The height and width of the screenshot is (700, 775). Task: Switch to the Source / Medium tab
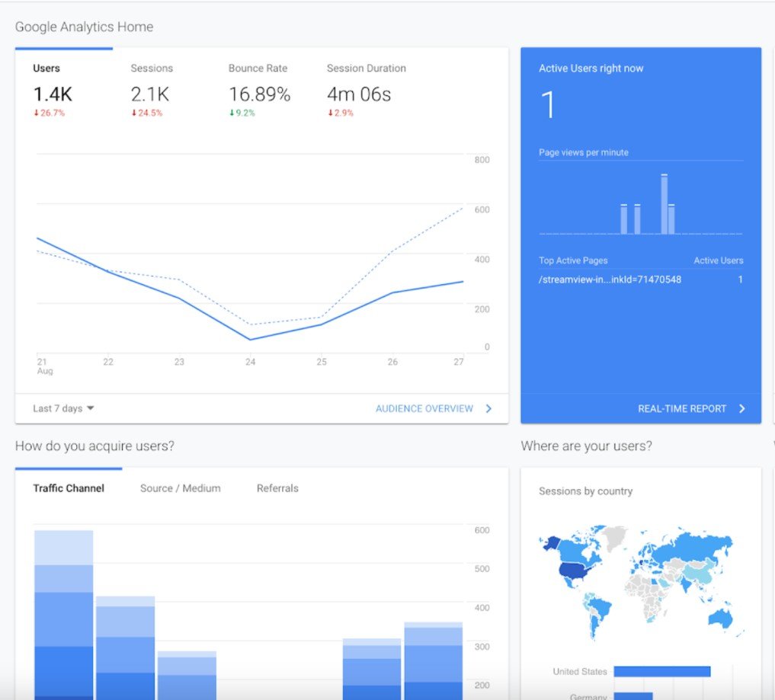coord(181,488)
